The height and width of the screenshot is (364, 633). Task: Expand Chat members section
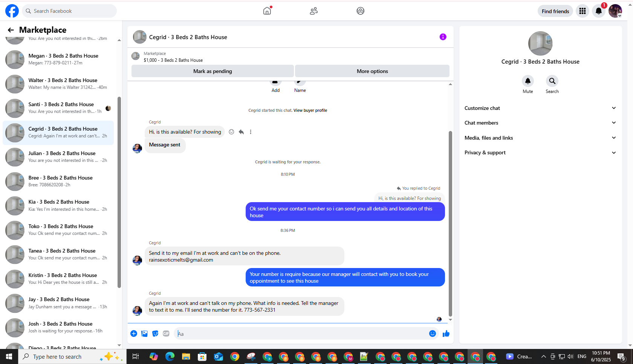[540, 123]
